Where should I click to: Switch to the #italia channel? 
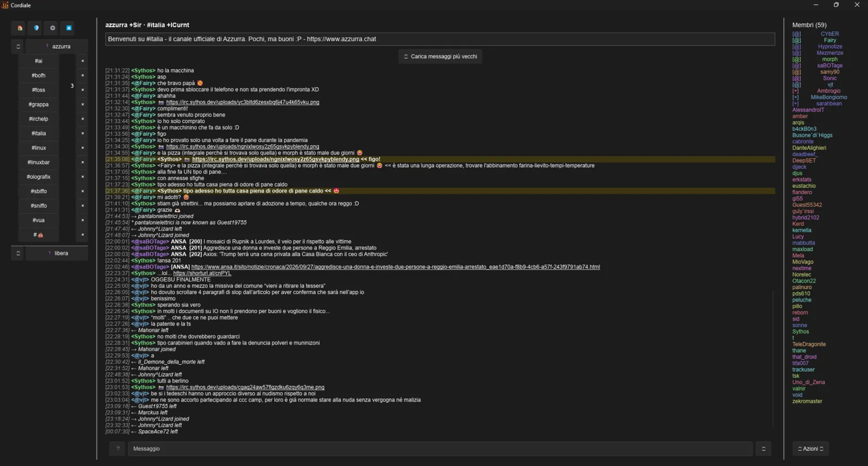coord(39,133)
